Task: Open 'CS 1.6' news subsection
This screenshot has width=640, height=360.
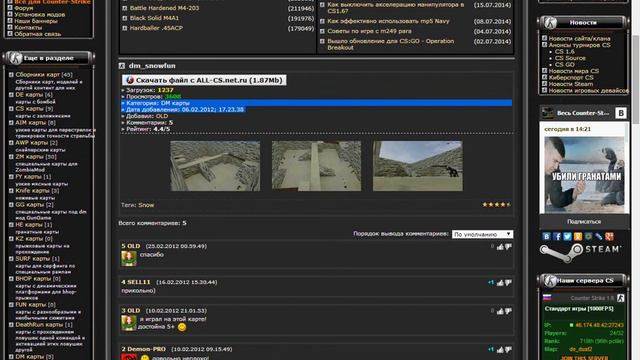Action: (x=564, y=51)
